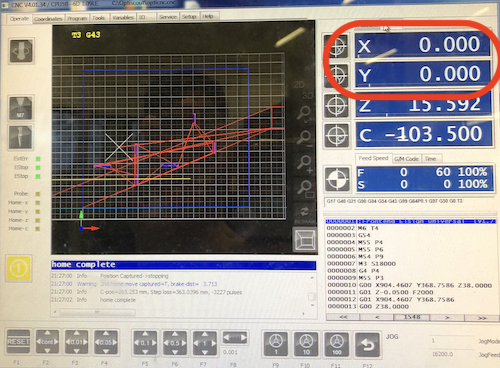
Task: Zero the Y axis with its crosshair icon
Action: (x=337, y=75)
